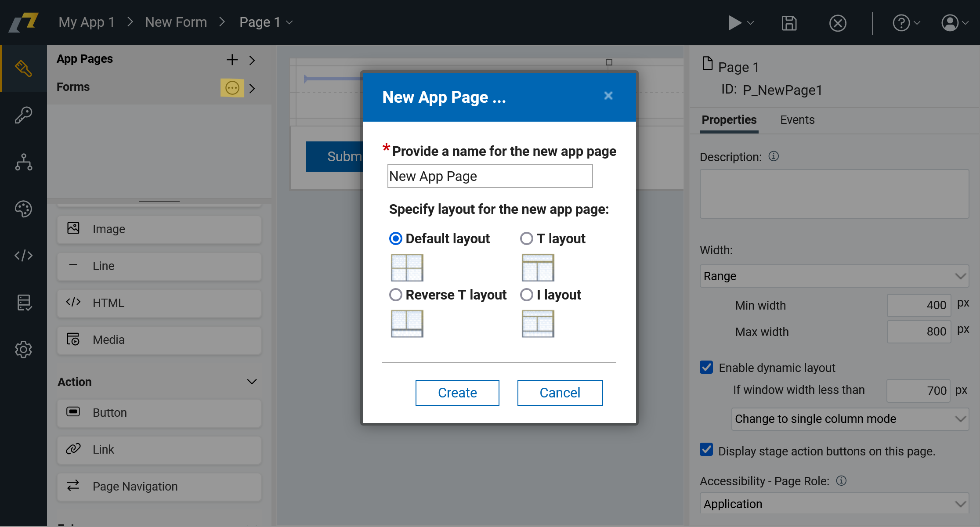This screenshot has height=527, width=980.
Task: Click the Save icon in top toolbar
Action: click(x=789, y=23)
